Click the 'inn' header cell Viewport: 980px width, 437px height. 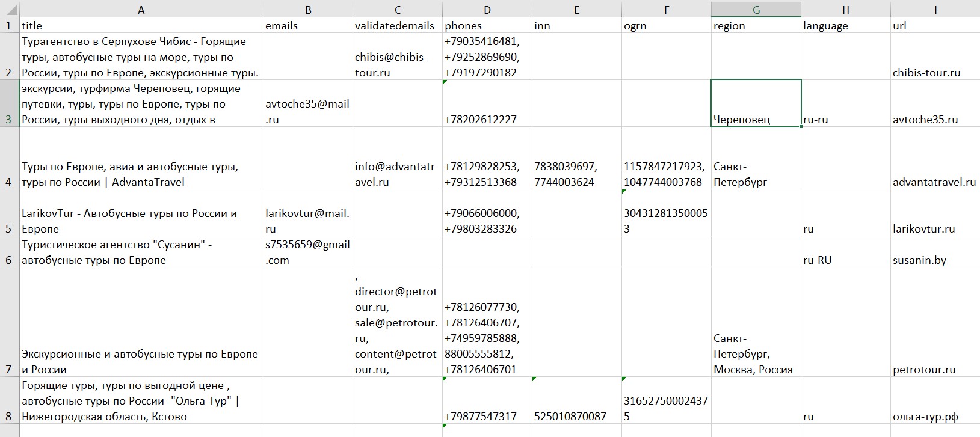click(x=577, y=25)
